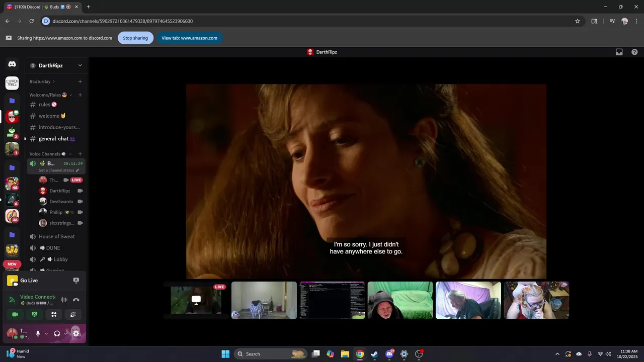Image resolution: width=644 pixels, height=362 pixels.
Task: Open the server with badge 36
Action: click(12, 216)
